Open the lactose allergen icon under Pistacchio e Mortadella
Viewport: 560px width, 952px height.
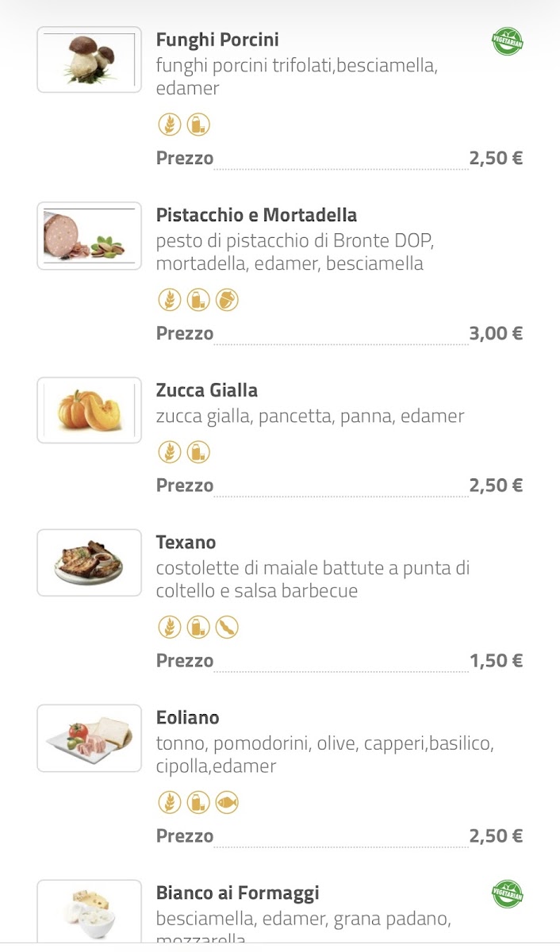point(199,300)
